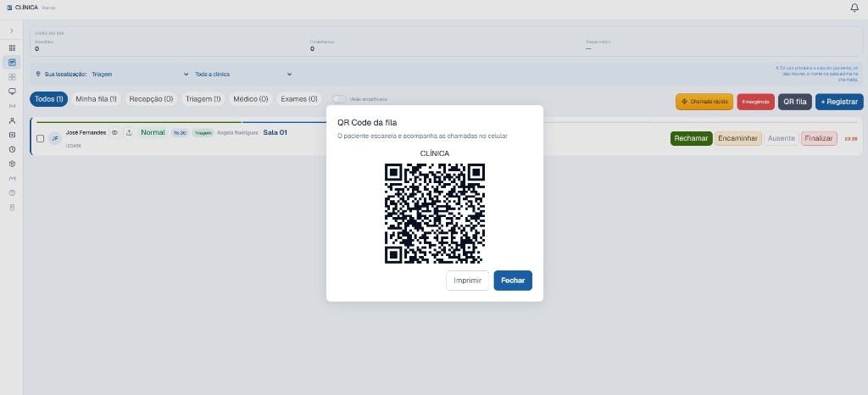Toggle the Visão simplificada switch
The image size is (868, 395).
[339, 99]
